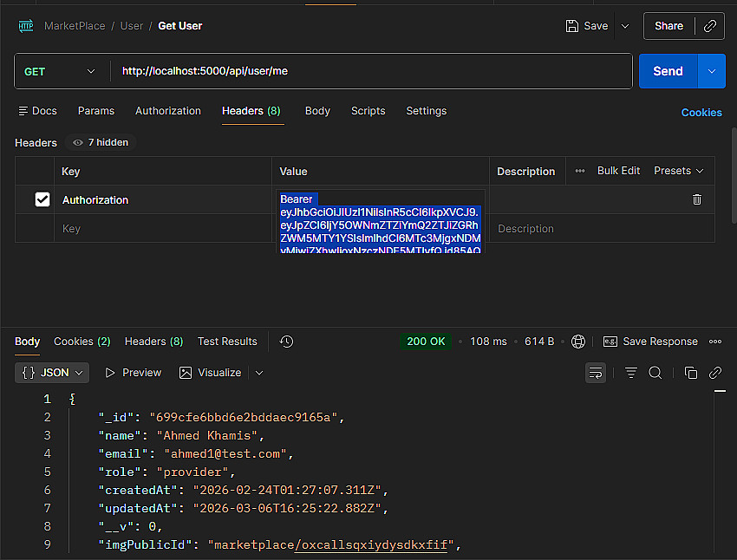The width and height of the screenshot is (737, 560).
Task: Click the Send button
Action: pyautogui.click(x=668, y=71)
